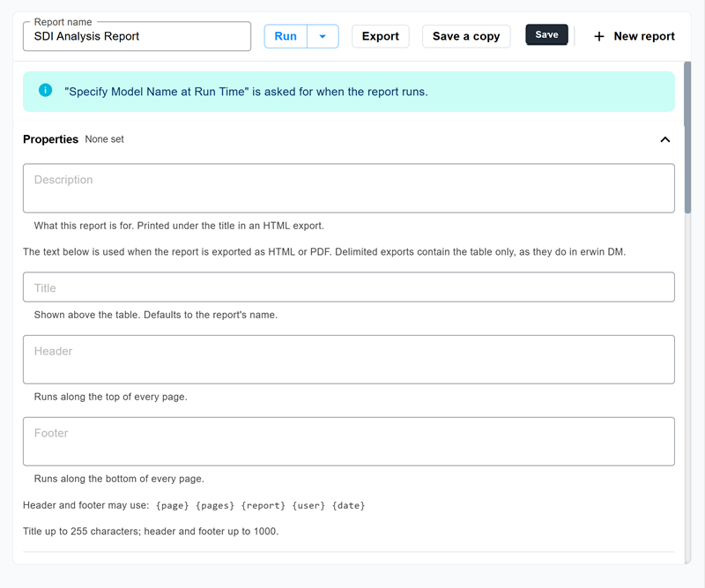Click the plus icon beside New report
The width and height of the screenshot is (705, 588).
click(x=599, y=36)
